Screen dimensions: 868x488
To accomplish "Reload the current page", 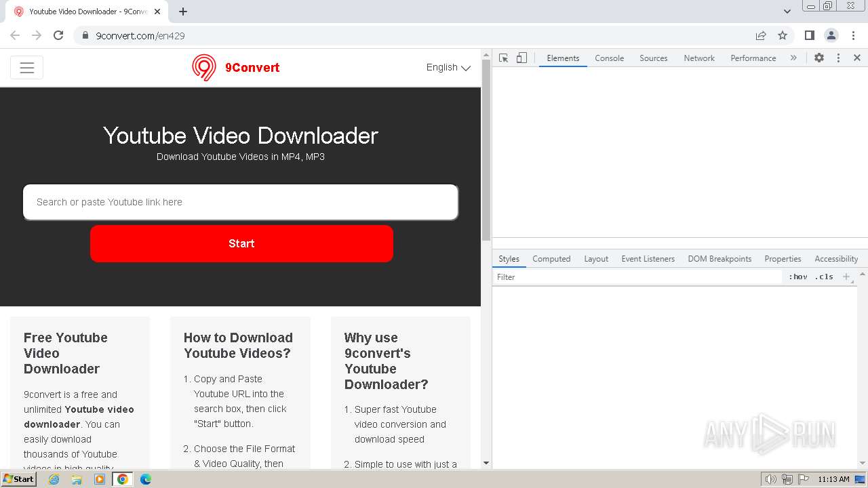I will 58,35.
